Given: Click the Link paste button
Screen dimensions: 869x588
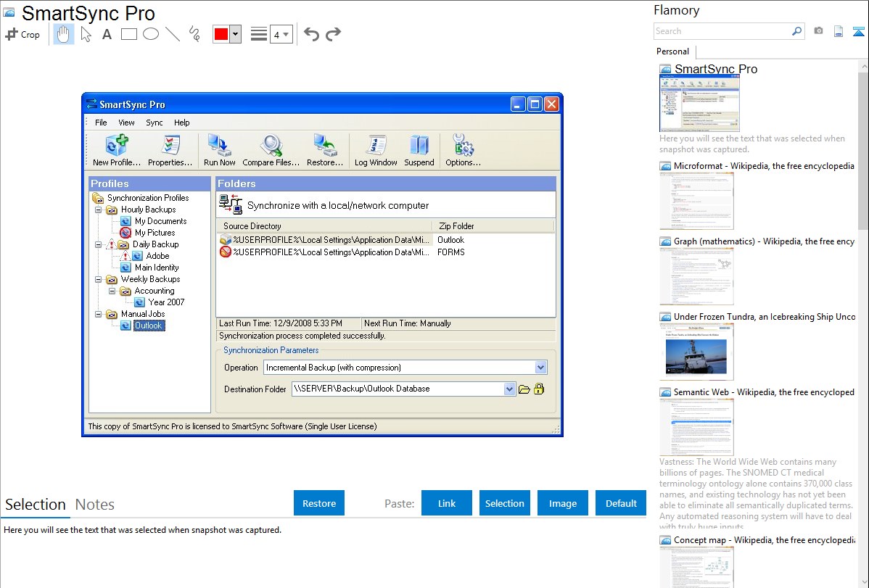Looking at the screenshot, I should click(x=447, y=503).
